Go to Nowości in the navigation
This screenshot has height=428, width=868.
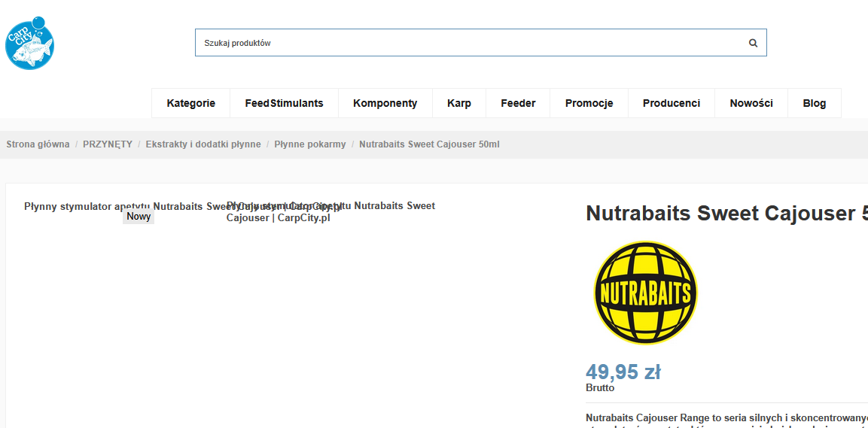point(751,103)
